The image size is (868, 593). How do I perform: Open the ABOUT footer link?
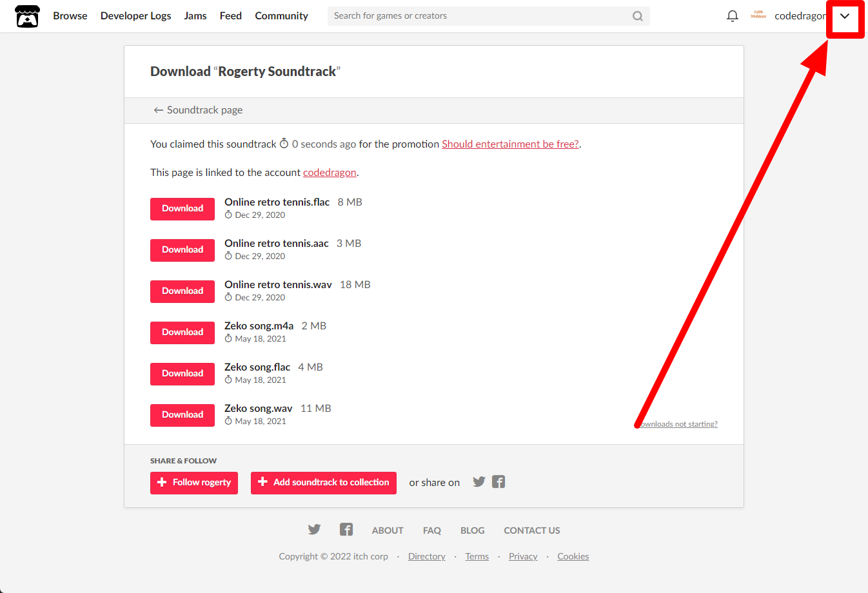388,530
